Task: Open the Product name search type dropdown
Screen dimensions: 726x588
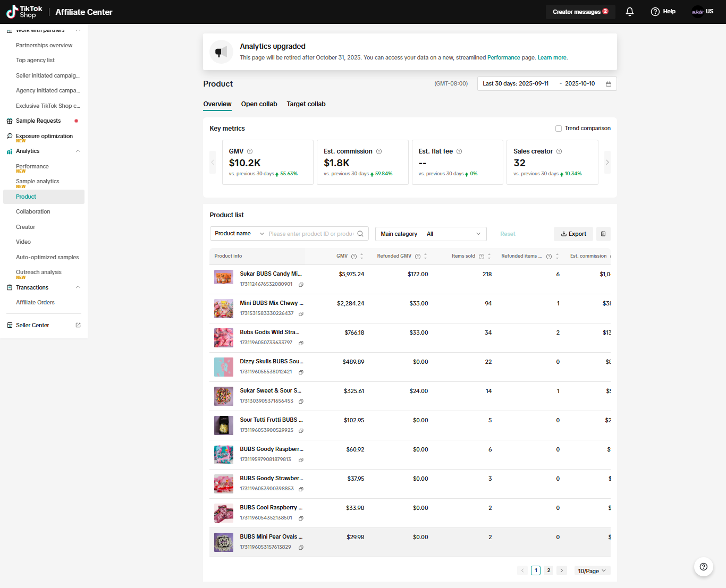Action: pos(238,233)
